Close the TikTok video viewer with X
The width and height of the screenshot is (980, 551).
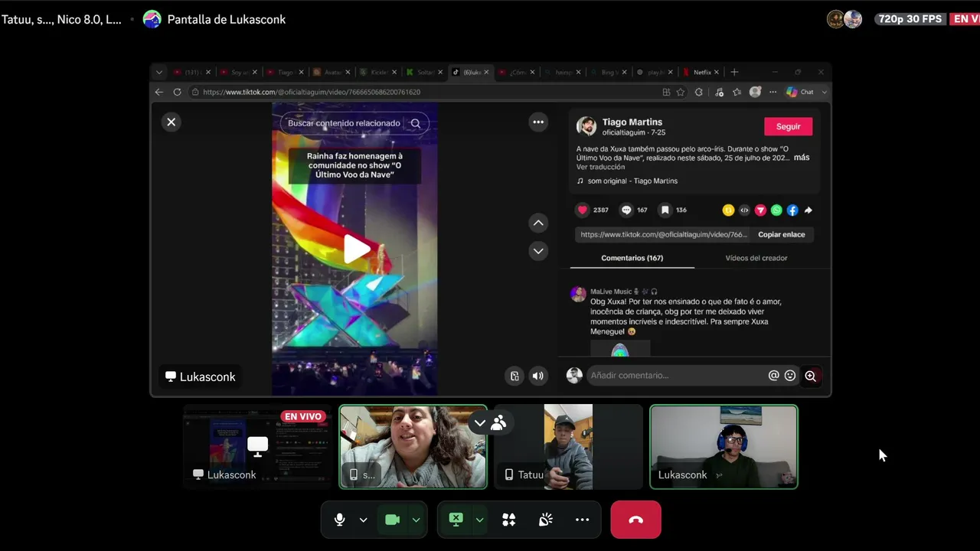point(171,122)
